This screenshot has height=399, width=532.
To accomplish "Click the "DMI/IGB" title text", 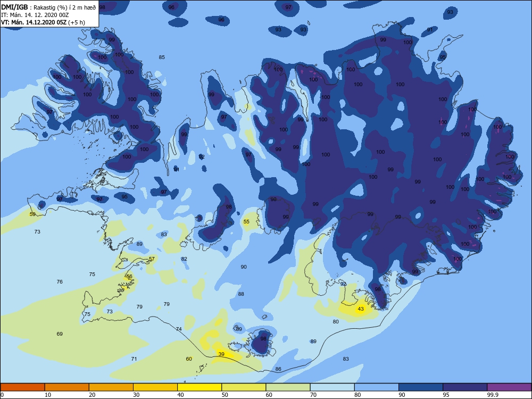I will tap(15, 7).
